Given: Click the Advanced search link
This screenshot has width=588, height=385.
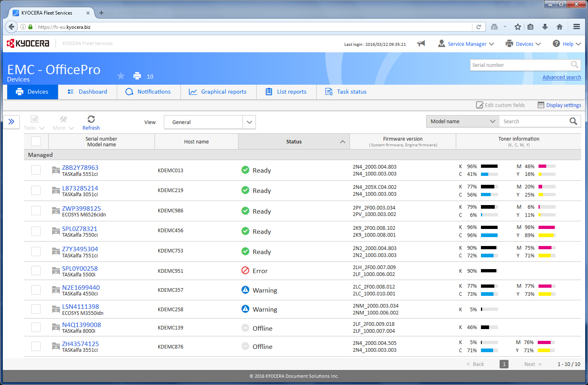Looking at the screenshot, I should (x=562, y=77).
